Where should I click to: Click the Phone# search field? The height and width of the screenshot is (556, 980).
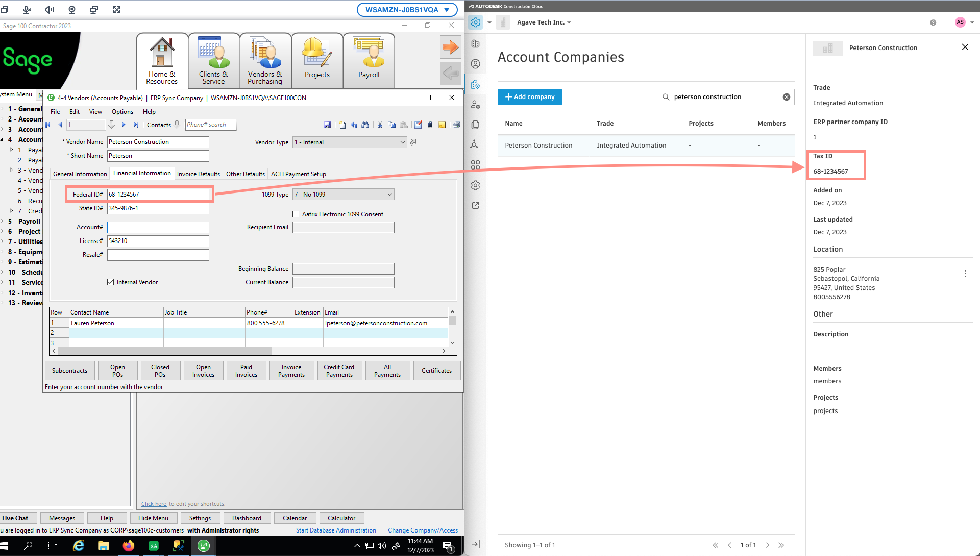tap(211, 125)
